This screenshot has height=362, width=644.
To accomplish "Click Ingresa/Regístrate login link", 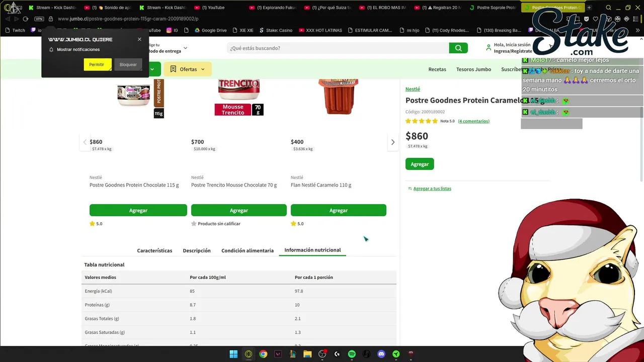I will (x=513, y=51).
